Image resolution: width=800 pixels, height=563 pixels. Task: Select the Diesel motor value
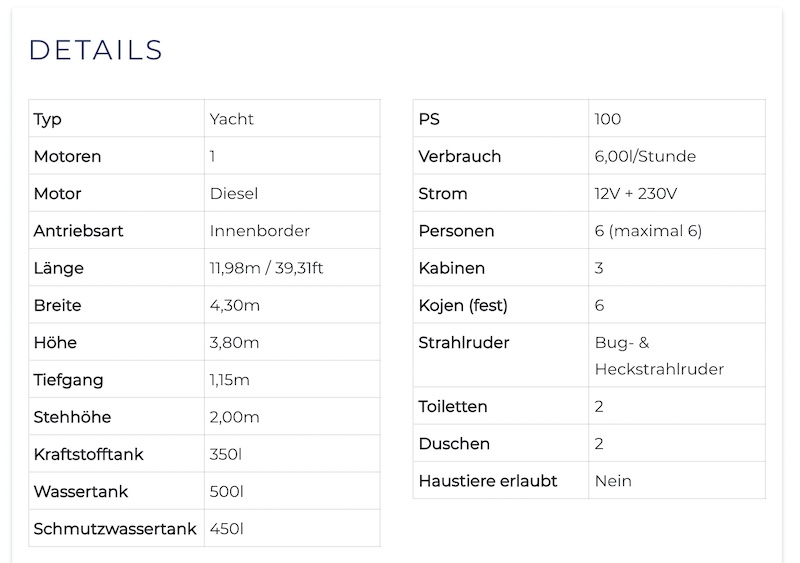[234, 193]
